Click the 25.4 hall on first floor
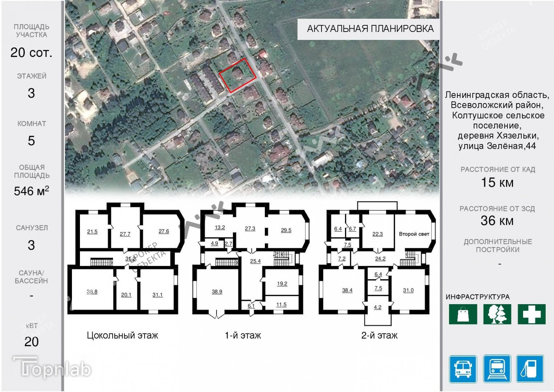The width and height of the screenshot is (554, 392). click(x=255, y=261)
